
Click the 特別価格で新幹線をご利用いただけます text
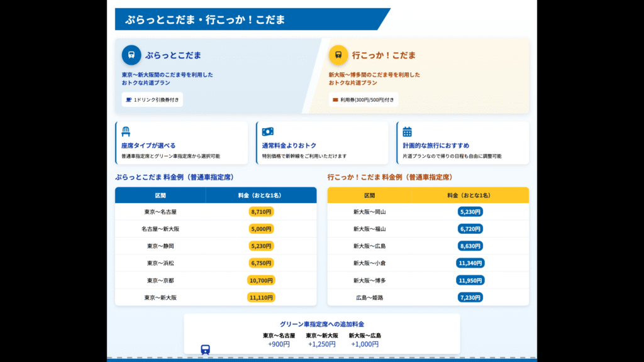point(304,156)
